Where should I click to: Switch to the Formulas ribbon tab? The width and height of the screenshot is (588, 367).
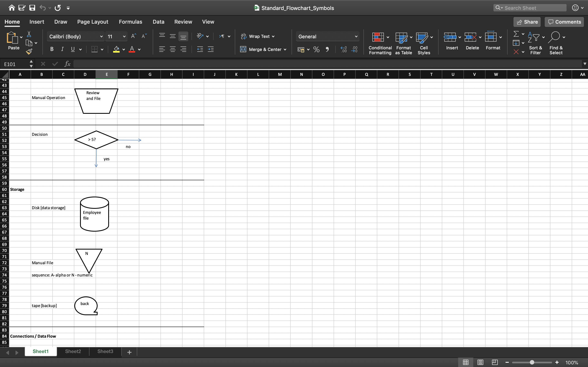point(130,22)
